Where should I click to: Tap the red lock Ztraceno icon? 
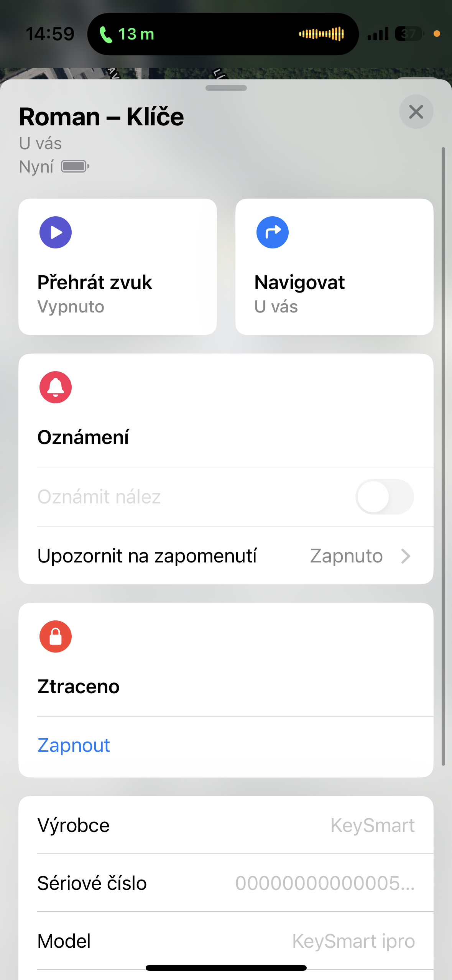[56, 636]
